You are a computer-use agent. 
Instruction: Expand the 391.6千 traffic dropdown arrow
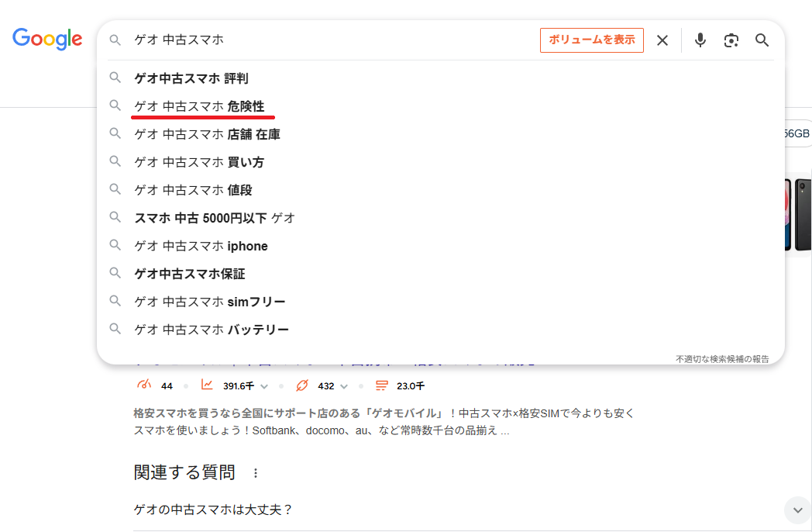point(265,386)
